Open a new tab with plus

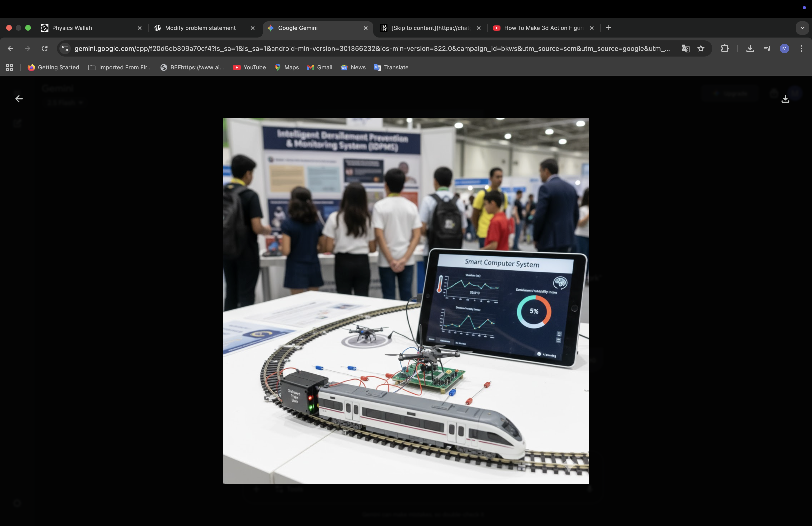609,28
